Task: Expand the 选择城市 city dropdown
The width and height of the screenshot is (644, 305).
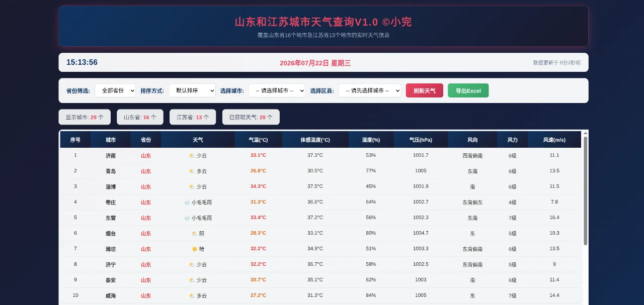Action: 277,90
